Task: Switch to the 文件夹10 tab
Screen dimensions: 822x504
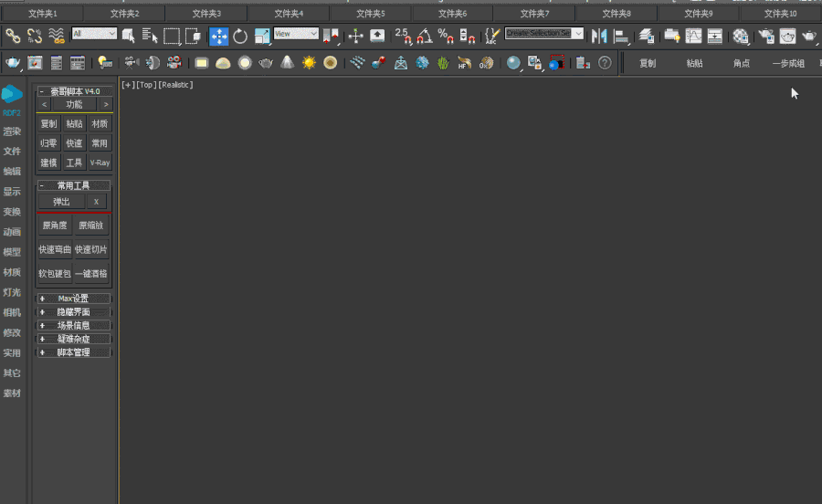Action: [x=780, y=14]
